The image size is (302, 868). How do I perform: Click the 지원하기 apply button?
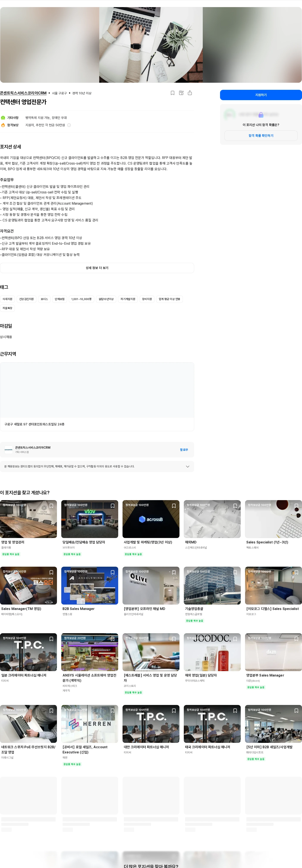tap(261, 95)
